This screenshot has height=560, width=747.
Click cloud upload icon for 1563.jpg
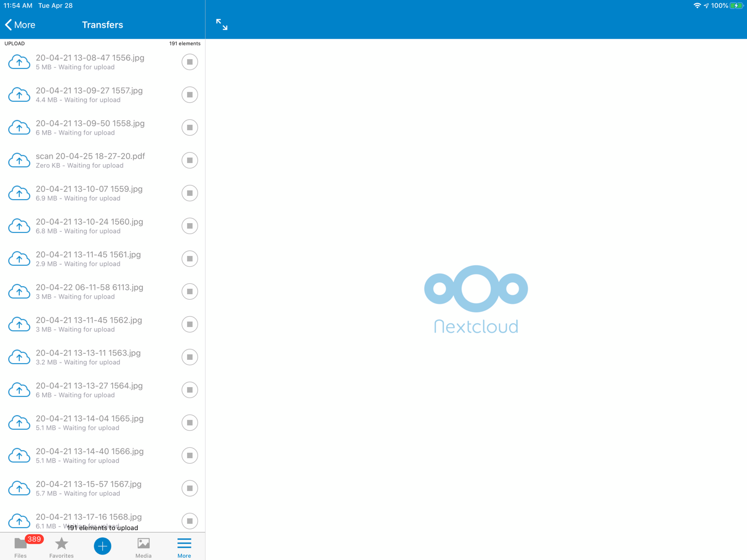click(x=19, y=357)
